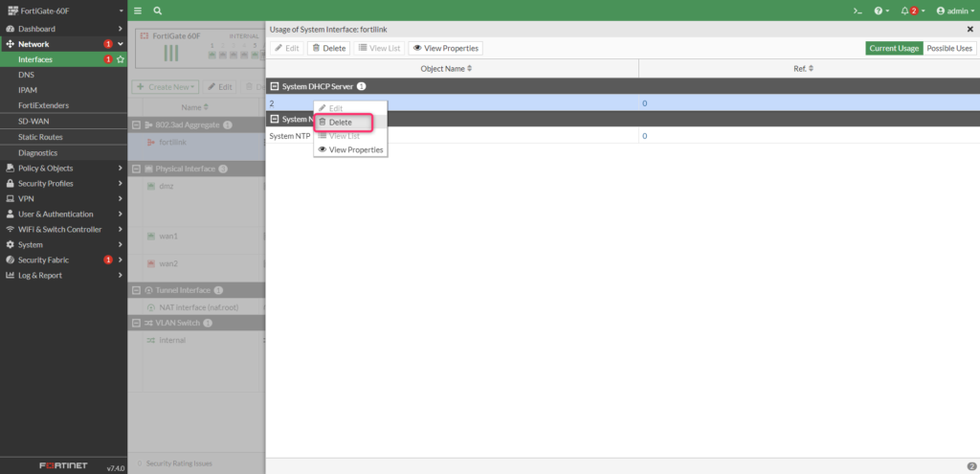
Task: Click the Delete button in the usage toolbar
Action: (328, 48)
